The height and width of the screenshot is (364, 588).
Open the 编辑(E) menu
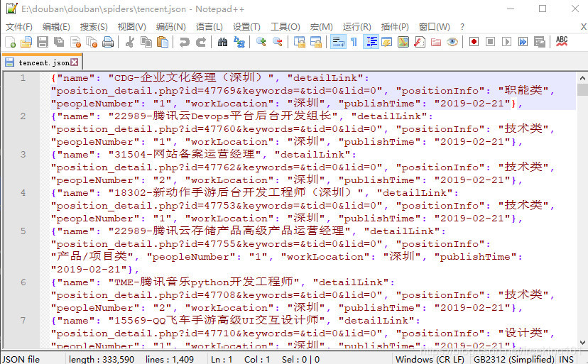[56, 27]
